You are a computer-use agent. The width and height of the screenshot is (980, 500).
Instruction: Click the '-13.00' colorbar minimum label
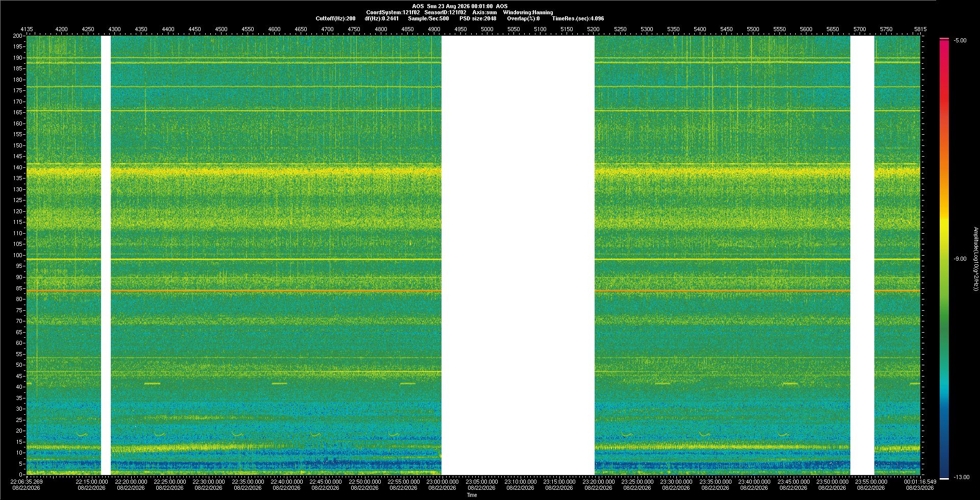click(x=962, y=477)
